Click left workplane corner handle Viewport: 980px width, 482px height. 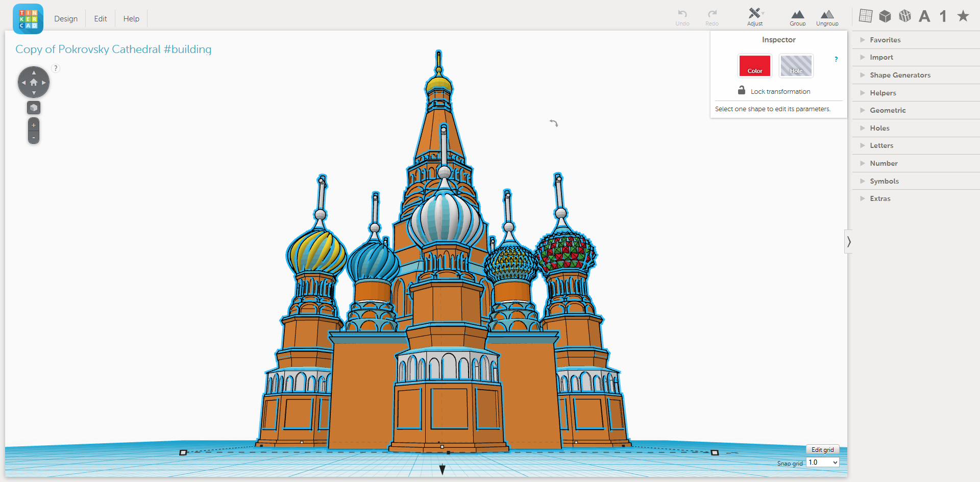(183, 452)
